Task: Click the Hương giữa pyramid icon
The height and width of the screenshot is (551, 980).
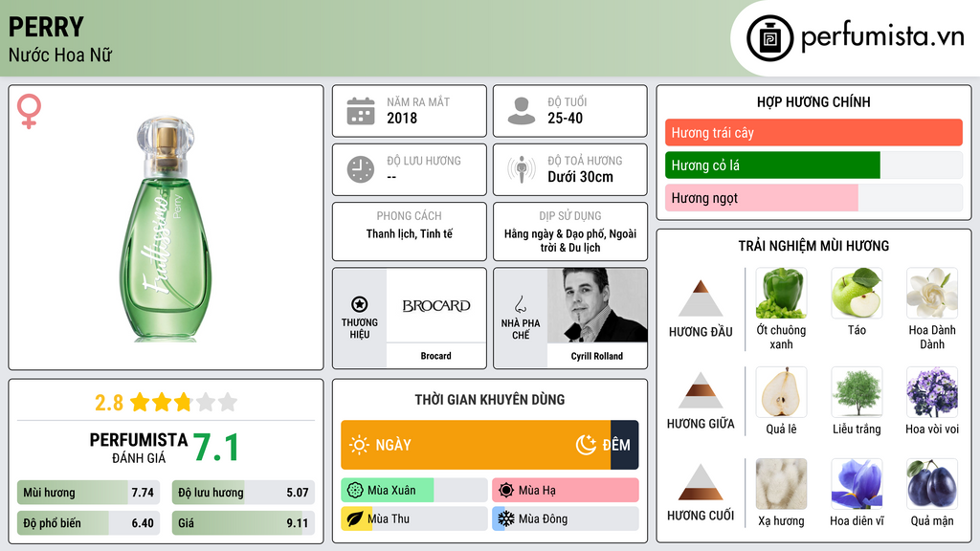Action: [701, 390]
